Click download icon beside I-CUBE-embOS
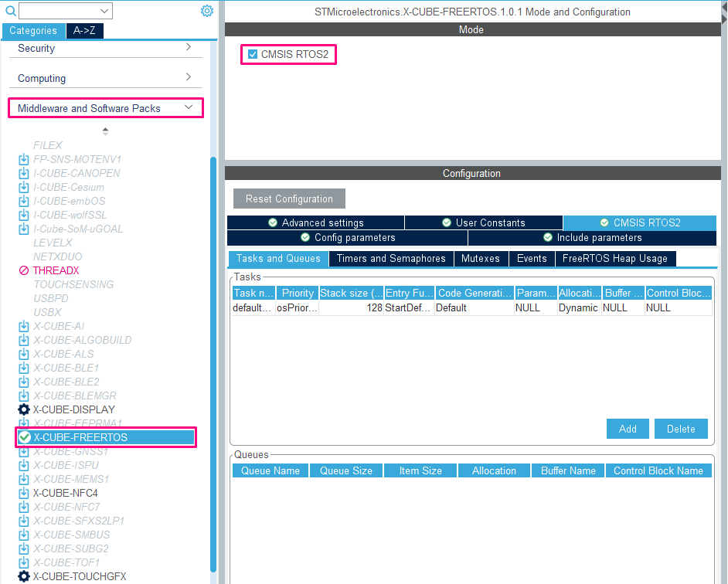 (x=24, y=202)
